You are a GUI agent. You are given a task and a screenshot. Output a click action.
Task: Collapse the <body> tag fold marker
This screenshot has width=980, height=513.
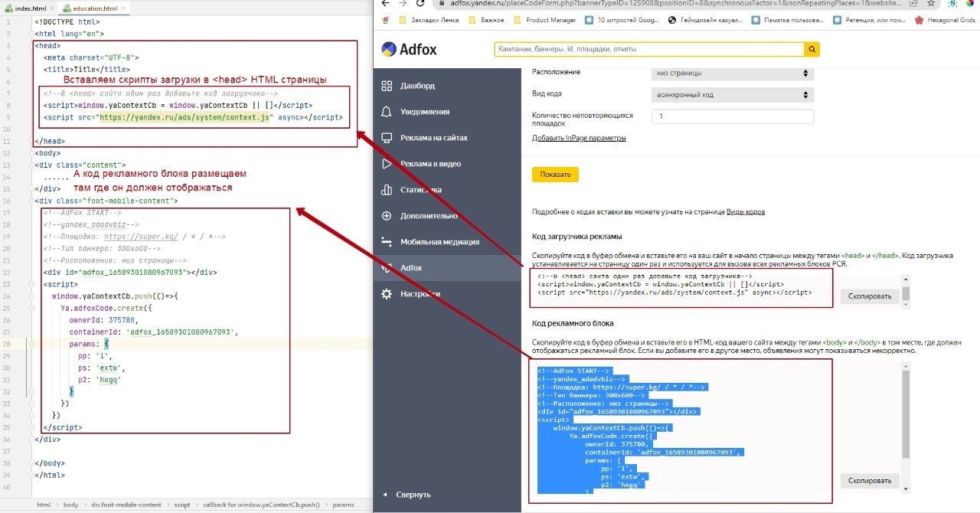point(31,153)
